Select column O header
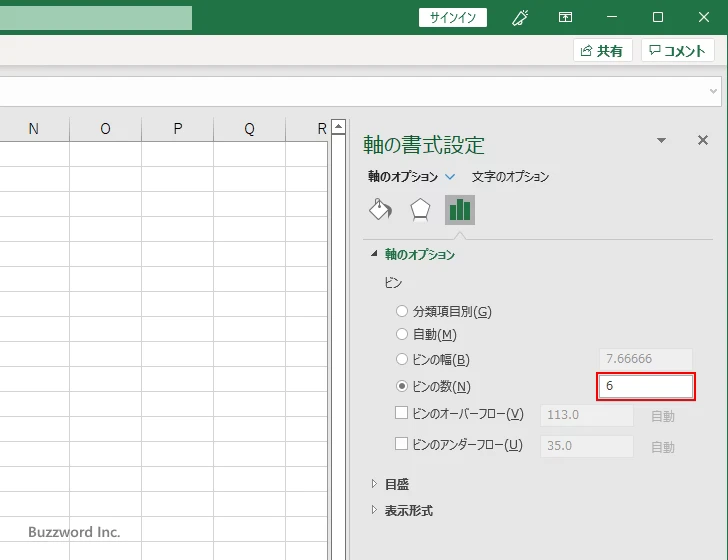This screenshot has width=728, height=560. tap(105, 129)
